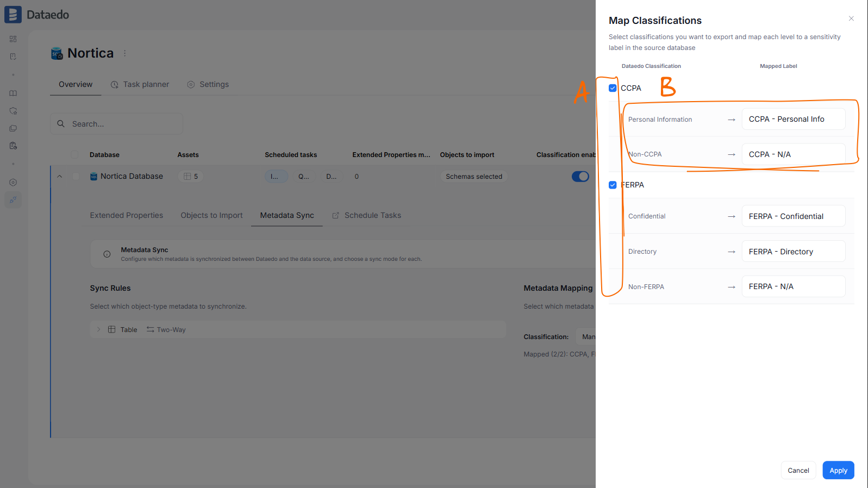
Task: Collapse the Nortica Database row chevron
Action: [x=60, y=176]
